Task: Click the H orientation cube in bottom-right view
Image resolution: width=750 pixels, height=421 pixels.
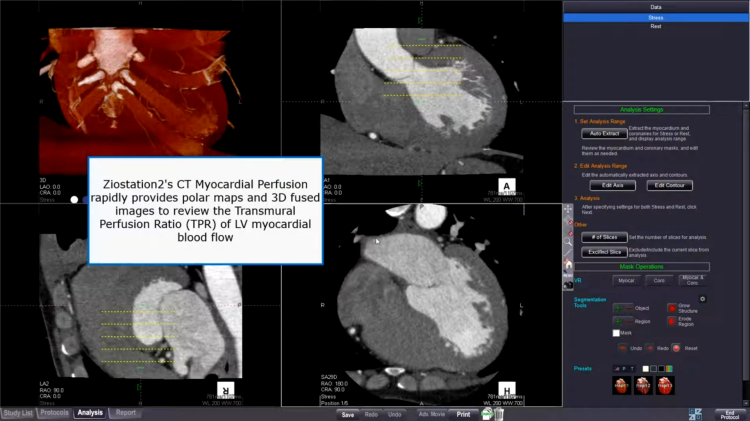Action: (507, 390)
